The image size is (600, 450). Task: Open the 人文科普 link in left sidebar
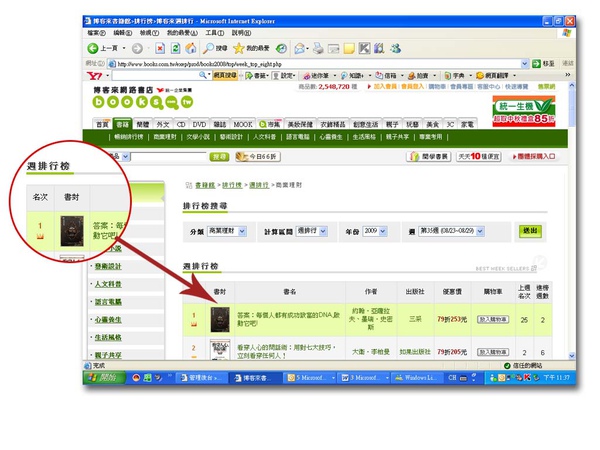108,284
